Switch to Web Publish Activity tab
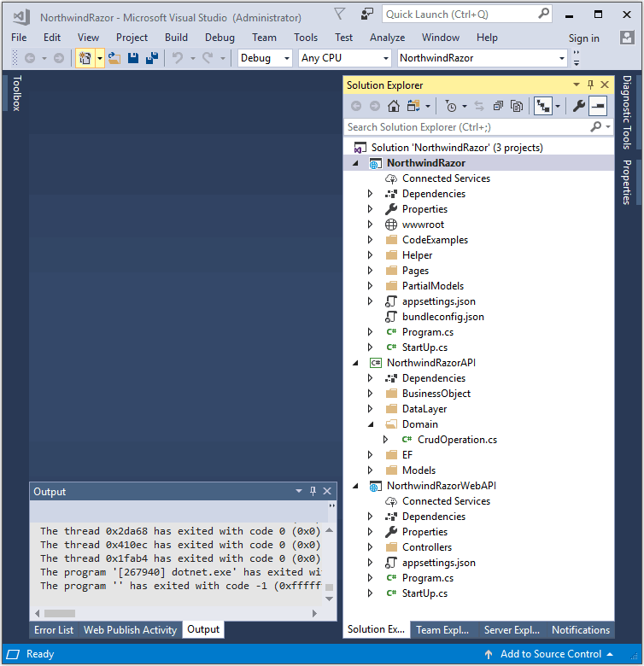 coord(130,630)
